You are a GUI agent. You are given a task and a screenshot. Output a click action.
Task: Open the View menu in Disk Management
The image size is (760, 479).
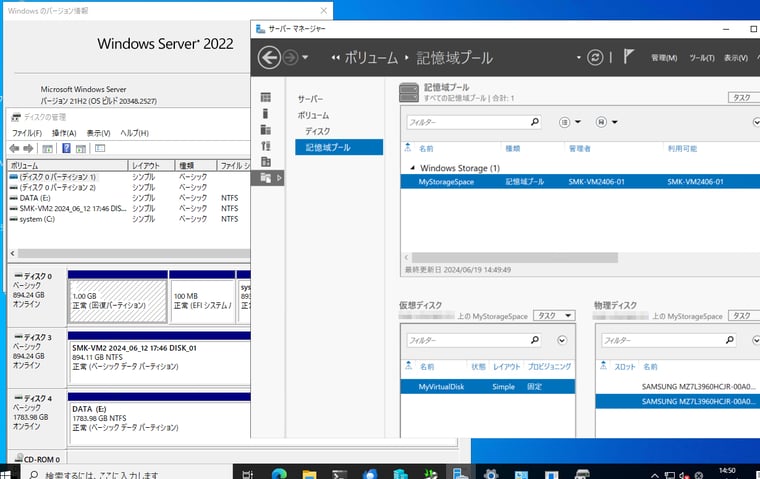click(x=98, y=133)
